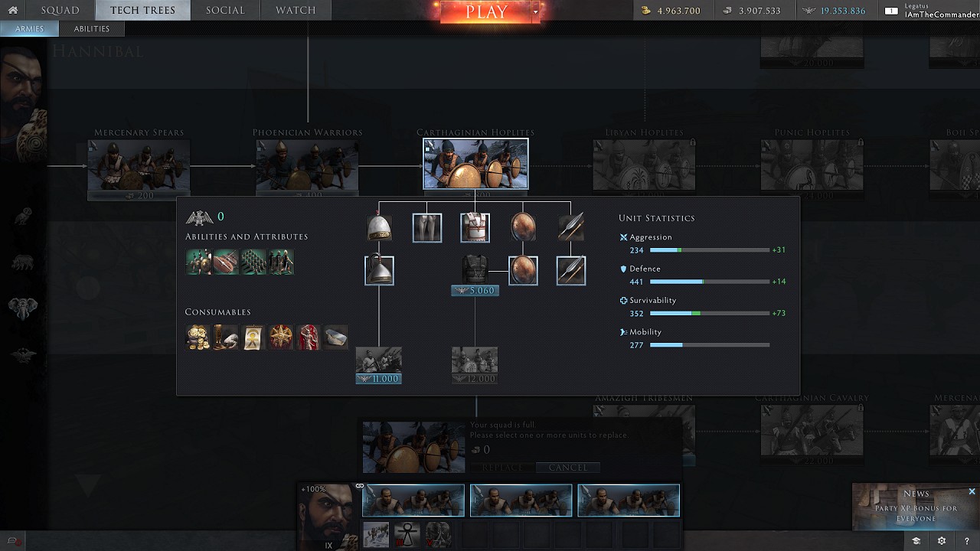Select the Mercenary Spears unit card
Viewport: 980px width, 551px height.
point(139,165)
